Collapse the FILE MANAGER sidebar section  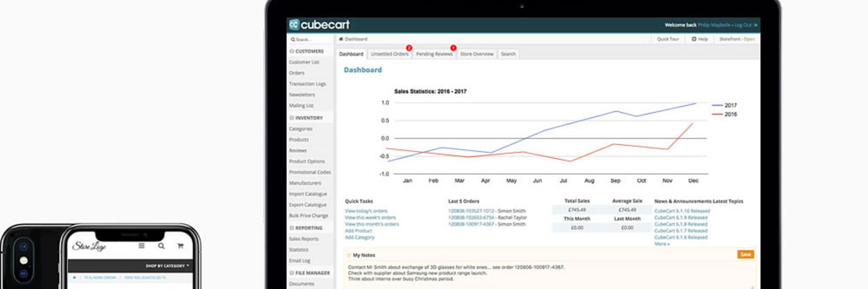(292, 273)
